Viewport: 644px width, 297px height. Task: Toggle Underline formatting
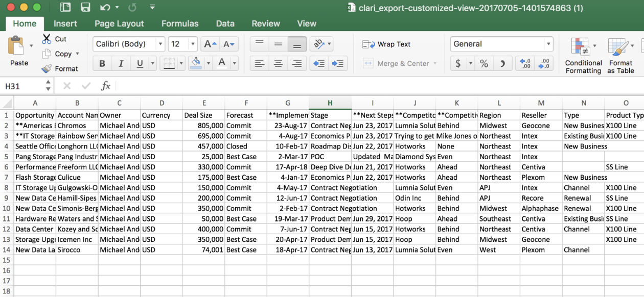click(x=140, y=64)
